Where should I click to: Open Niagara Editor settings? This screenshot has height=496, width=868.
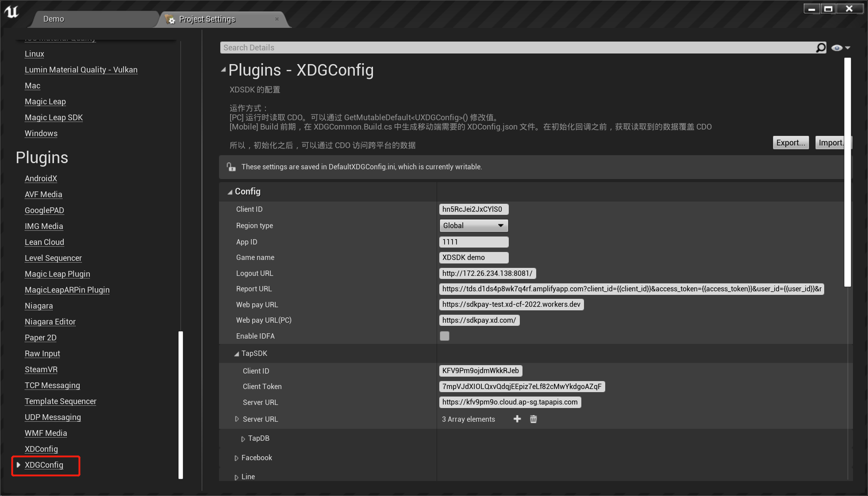(50, 322)
